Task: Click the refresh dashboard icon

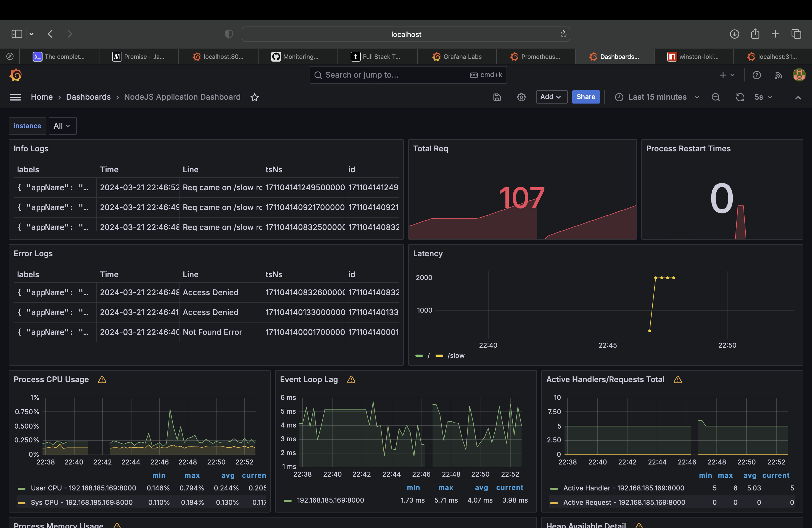Action: pyautogui.click(x=740, y=97)
